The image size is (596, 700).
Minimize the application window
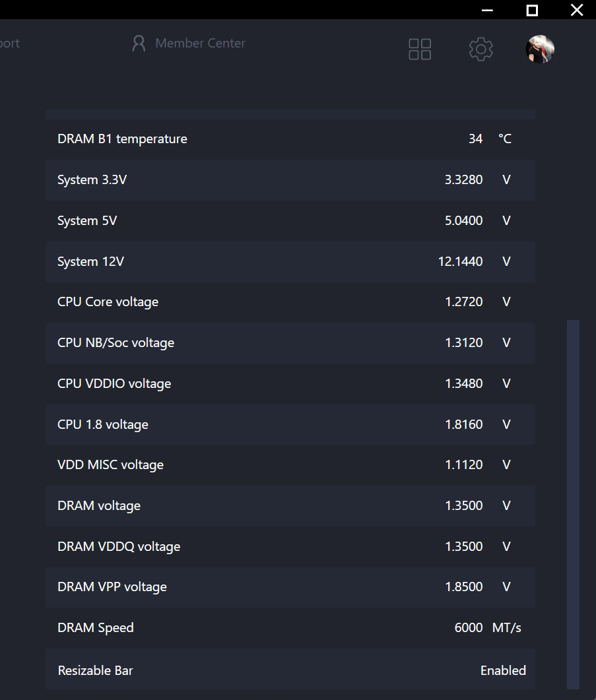click(488, 10)
